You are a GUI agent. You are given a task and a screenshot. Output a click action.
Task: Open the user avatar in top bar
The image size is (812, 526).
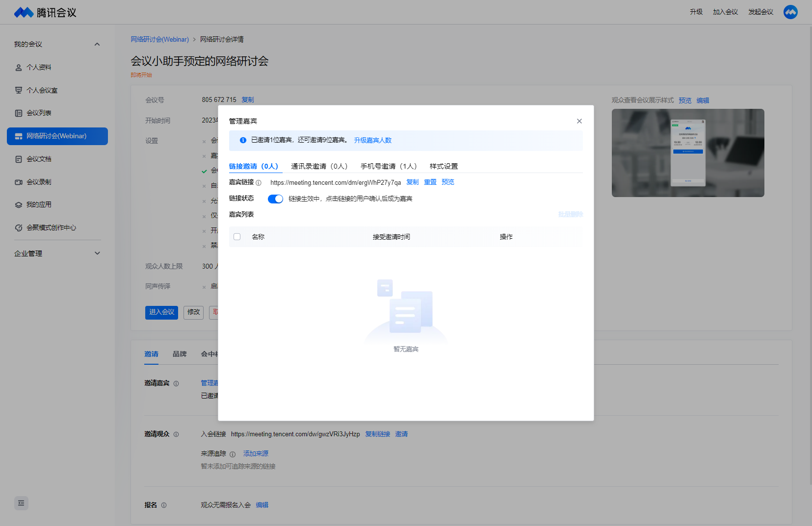coord(790,12)
